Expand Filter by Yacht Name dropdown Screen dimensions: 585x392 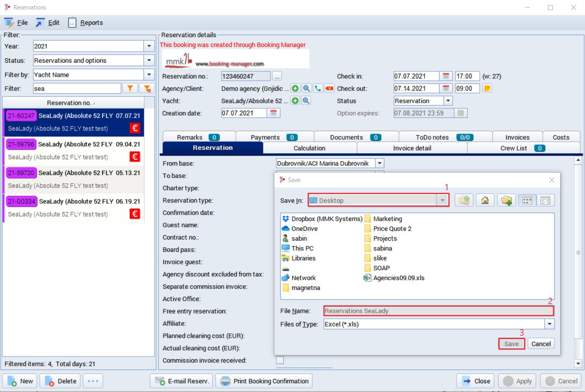[x=149, y=74]
